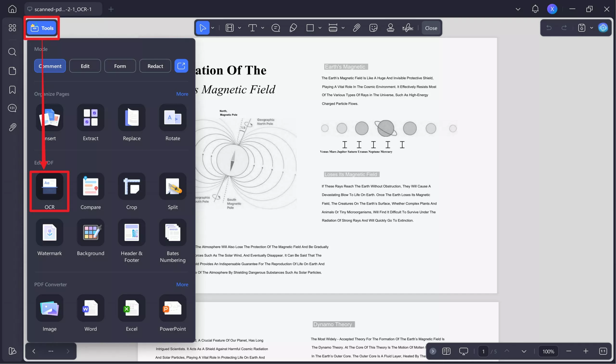Open the Tools menu button
The width and height of the screenshot is (616, 364).
42,28
